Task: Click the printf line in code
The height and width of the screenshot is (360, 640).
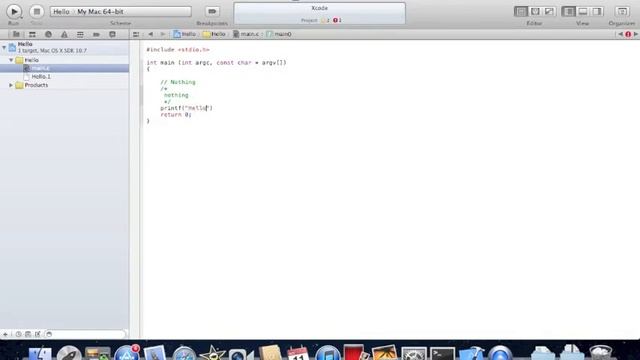Action: pos(186,108)
